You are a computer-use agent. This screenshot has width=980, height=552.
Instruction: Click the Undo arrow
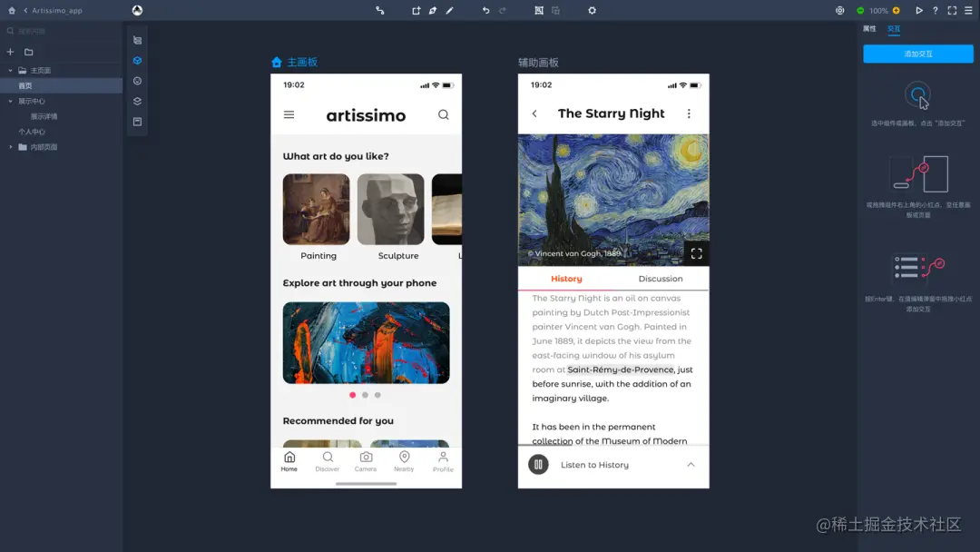(485, 10)
